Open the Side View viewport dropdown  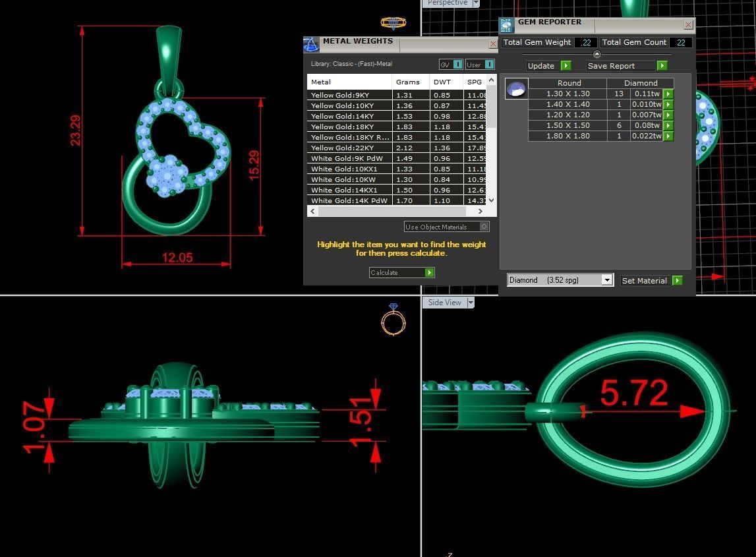pos(471,303)
